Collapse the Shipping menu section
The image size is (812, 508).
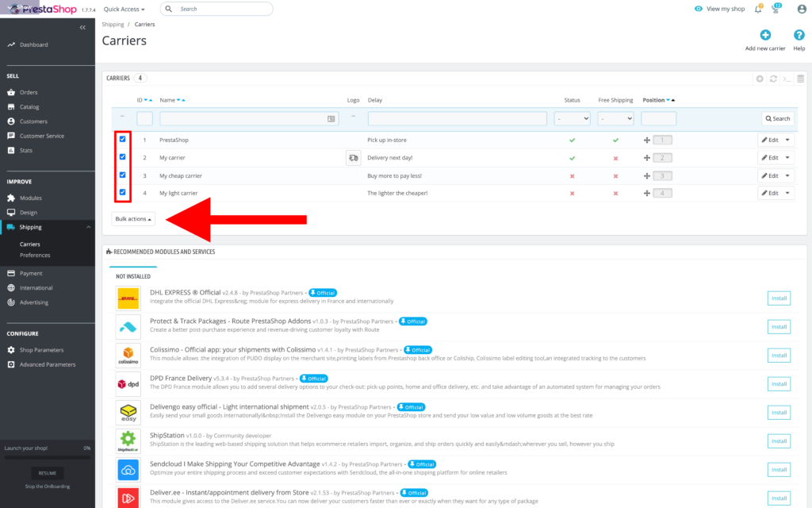(89, 227)
